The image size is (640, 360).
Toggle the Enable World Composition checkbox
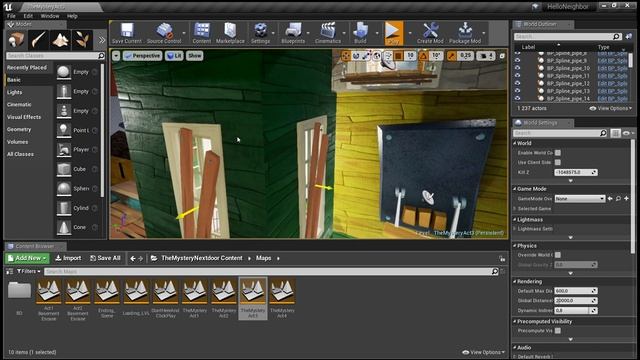tap(558, 153)
